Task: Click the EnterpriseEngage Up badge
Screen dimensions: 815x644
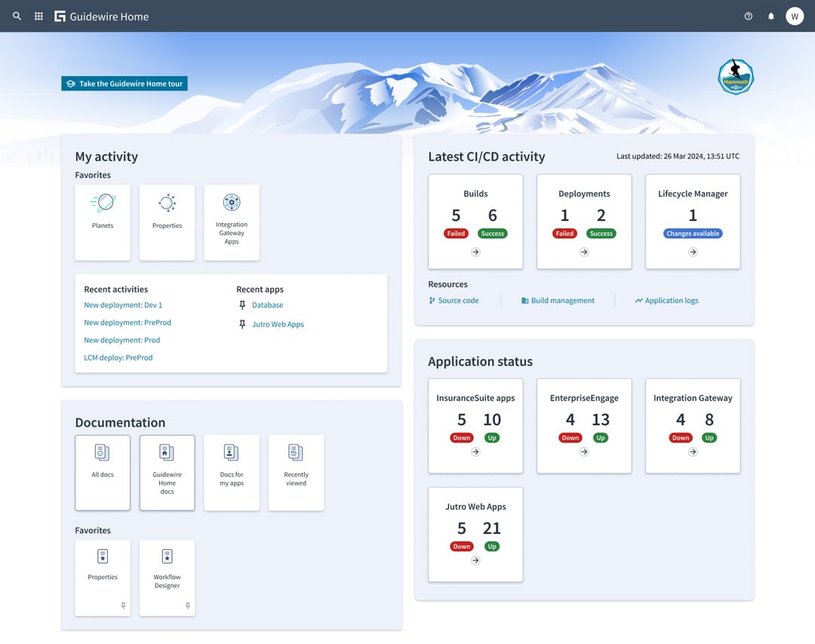Action: pyautogui.click(x=601, y=438)
